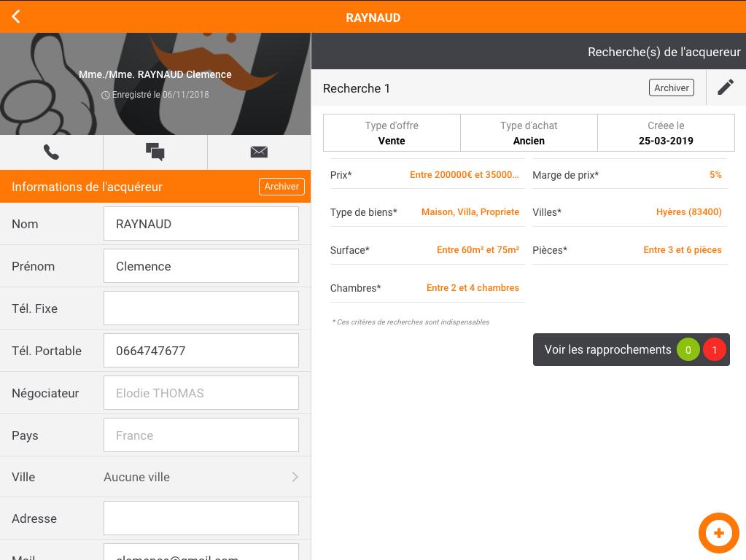Archive the buyer information section
The image size is (746, 560).
pyautogui.click(x=281, y=187)
